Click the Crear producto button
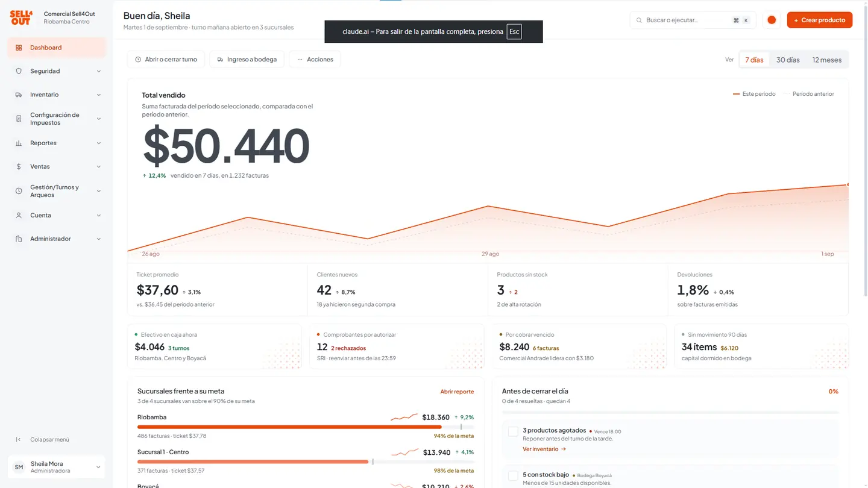 [819, 20]
